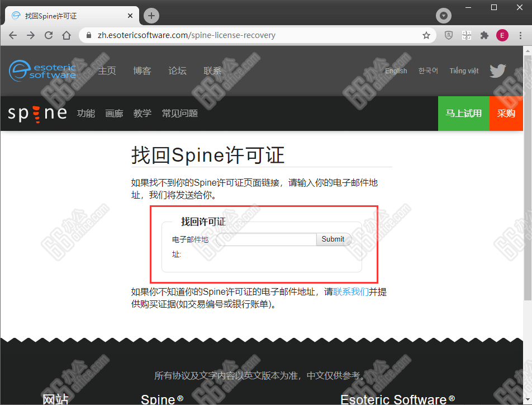The width and height of the screenshot is (532, 405).
Task: Open the 画廊 menu item
Action: [114, 114]
